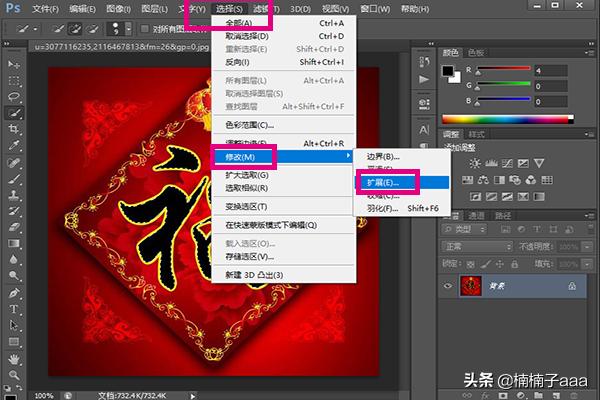Add a Levels adjustment
This screenshot has width=600, height=400.
click(x=491, y=163)
